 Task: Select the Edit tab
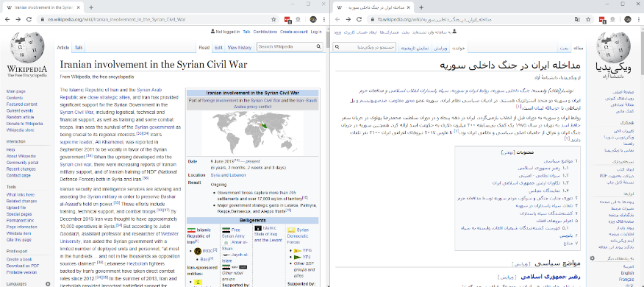[218, 48]
